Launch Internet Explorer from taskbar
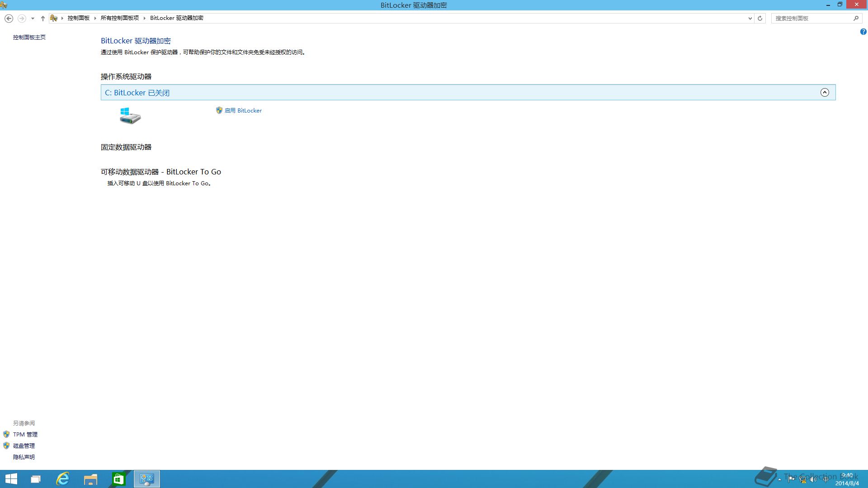Screen dimensions: 868x488 63,479
